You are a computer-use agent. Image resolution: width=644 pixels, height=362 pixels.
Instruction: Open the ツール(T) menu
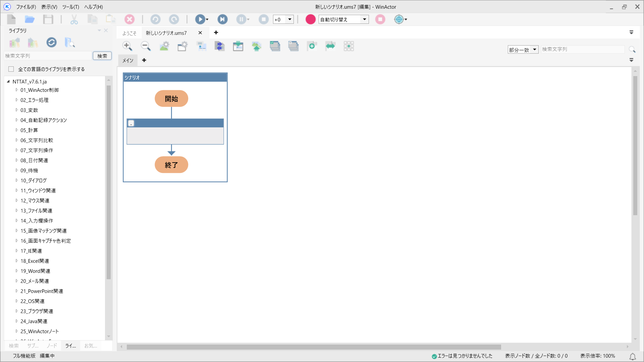[70, 7]
